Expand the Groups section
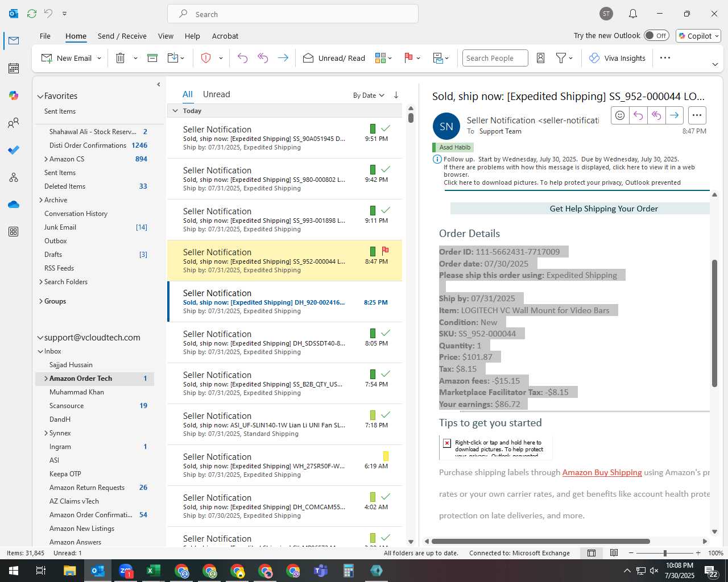Image resolution: width=728 pixels, height=582 pixels. pyautogui.click(x=41, y=301)
